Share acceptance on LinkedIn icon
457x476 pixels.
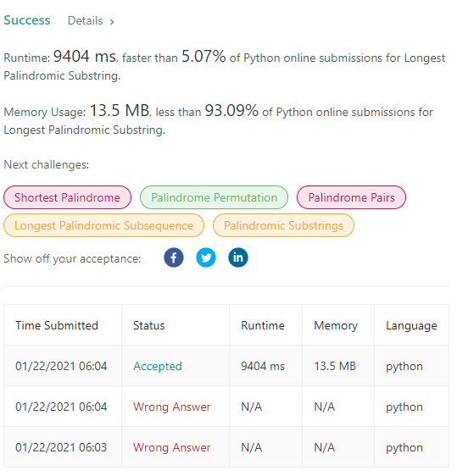click(238, 257)
